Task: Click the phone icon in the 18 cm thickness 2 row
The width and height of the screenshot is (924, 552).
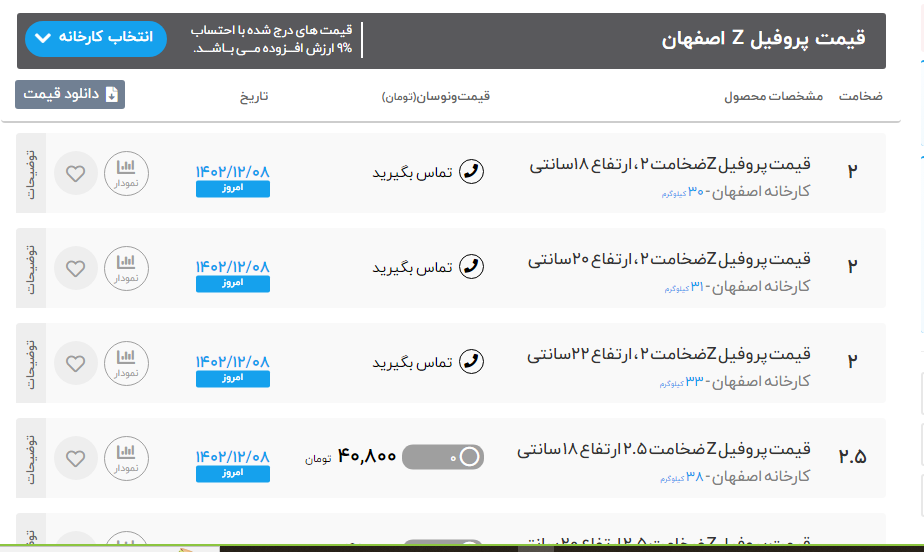Action: pyautogui.click(x=470, y=172)
